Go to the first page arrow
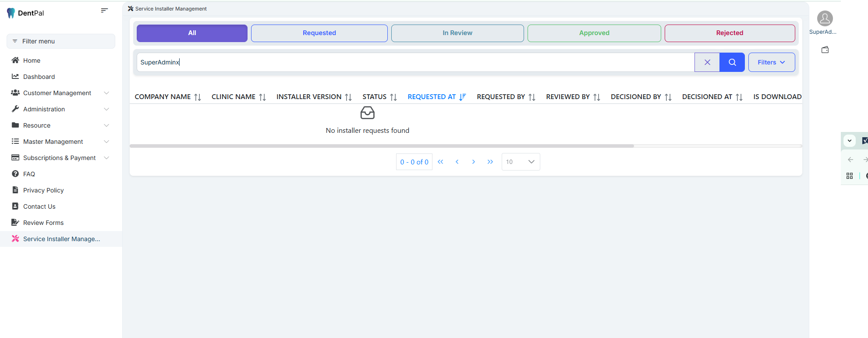The image size is (868, 338). click(440, 162)
